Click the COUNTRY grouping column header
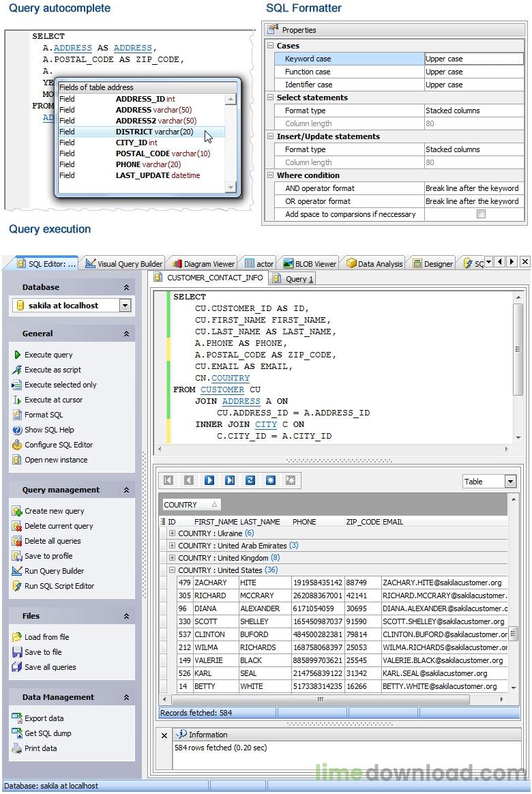Image resolution: width=532 pixels, height=794 pixels. point(191,505)
